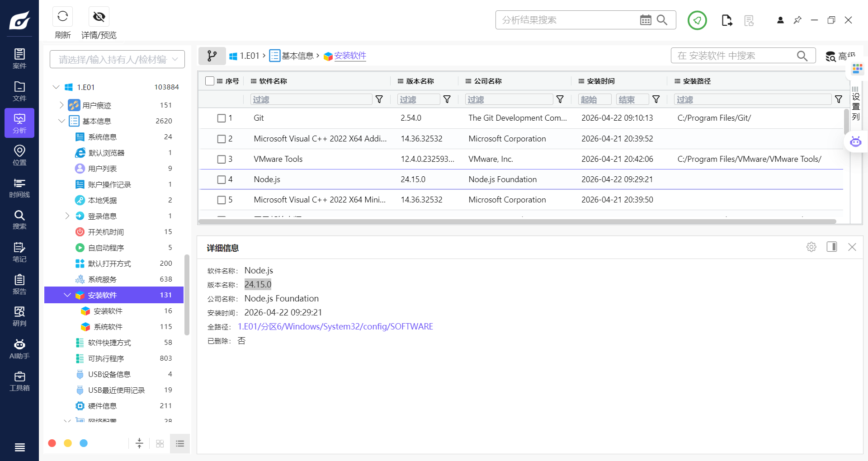Check the select-all checkbox in table header
Image resolution: width=868 pixels, height=461 pixels.
[x=210, y=81]
